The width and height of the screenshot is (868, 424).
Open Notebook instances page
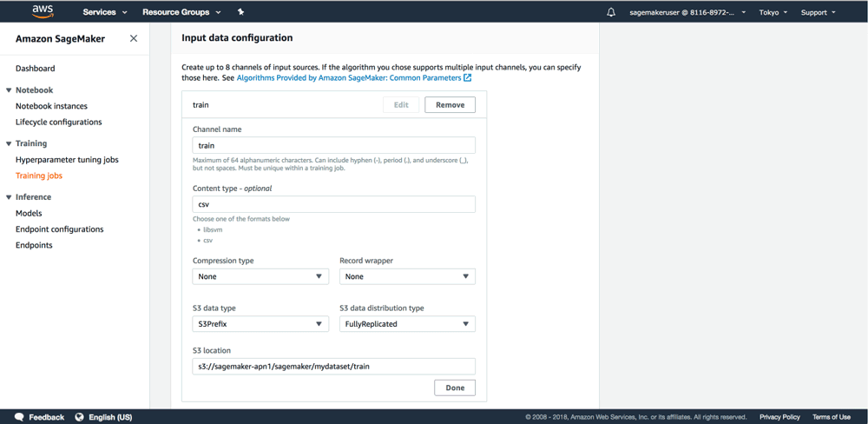[x=51, y=106]
